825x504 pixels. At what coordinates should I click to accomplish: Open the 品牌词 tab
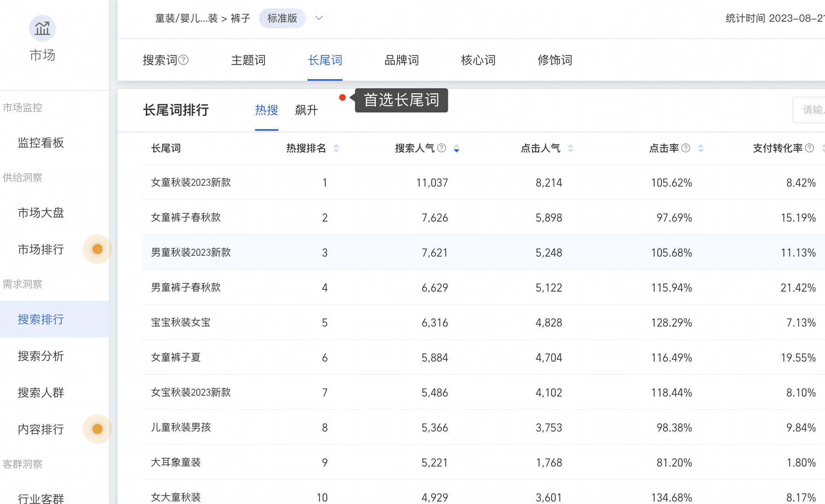[x=402, y=60]
